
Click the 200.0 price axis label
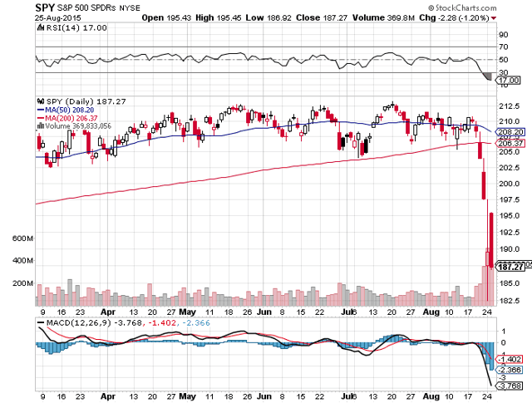point(509,184)
